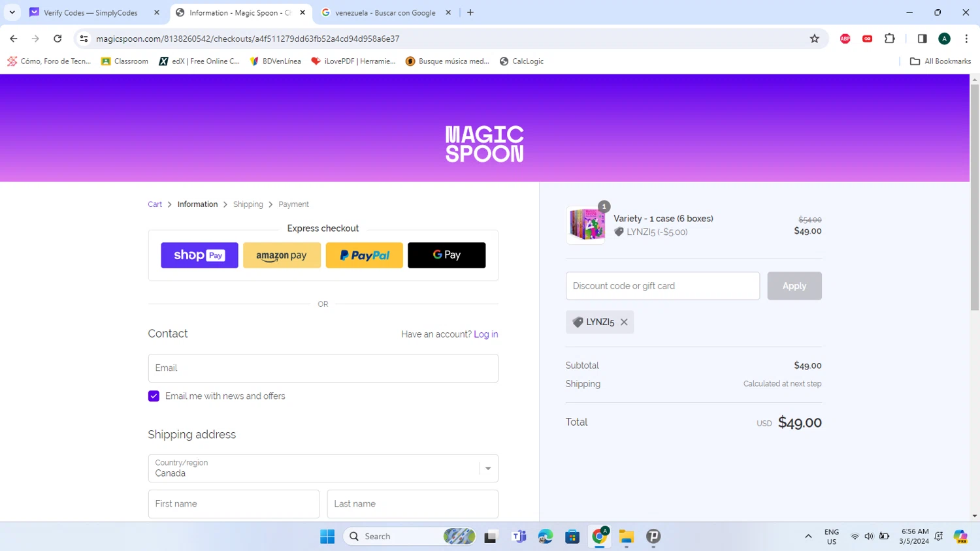Open the black circular P app in taskbar
Viewport: 980px width, 551px height.
click(653, 536)
